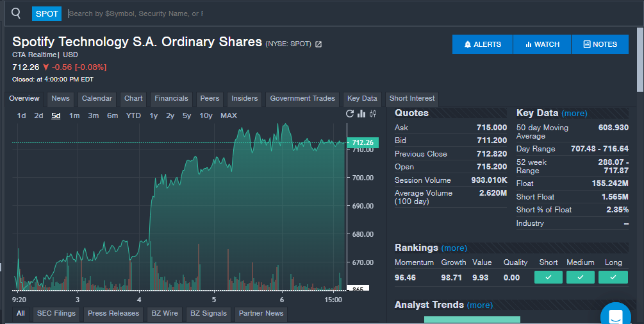644x324 pixels.
Task: Click the Analyst Trends teal bar
Action: (472, 320)
